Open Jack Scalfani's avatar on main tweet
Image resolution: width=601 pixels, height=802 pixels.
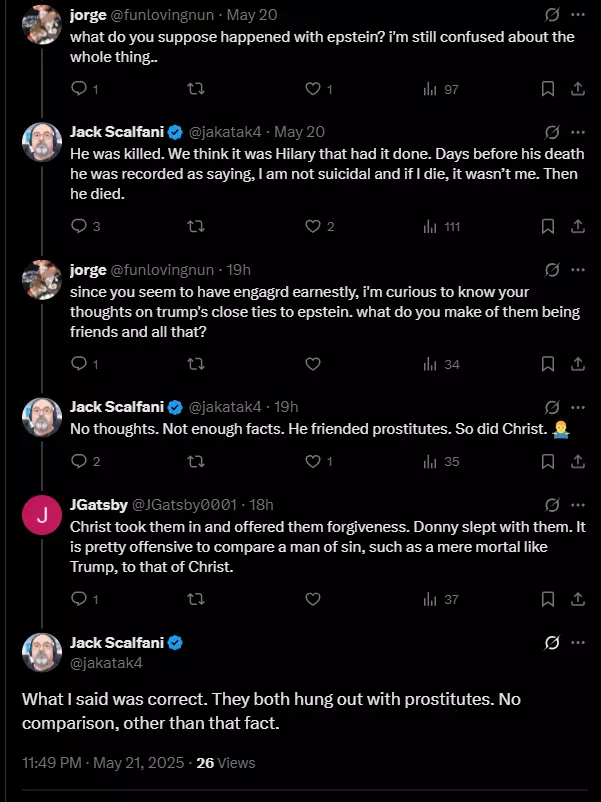point(42,652)
